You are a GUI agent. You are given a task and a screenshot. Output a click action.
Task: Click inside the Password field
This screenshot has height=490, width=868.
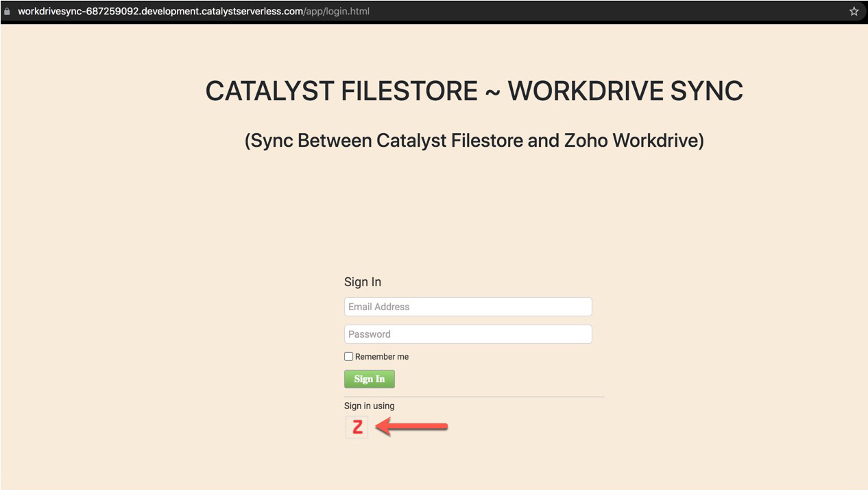[x=468, y=334]
